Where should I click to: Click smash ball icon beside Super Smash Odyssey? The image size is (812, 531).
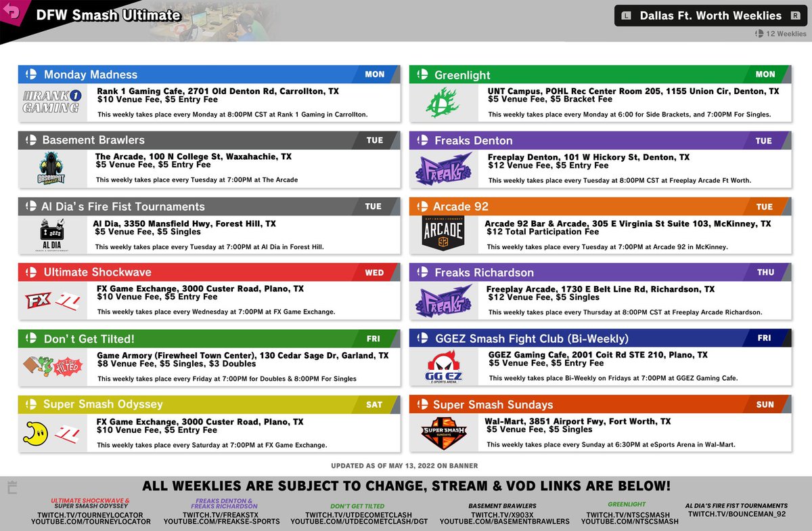(31, 404)
